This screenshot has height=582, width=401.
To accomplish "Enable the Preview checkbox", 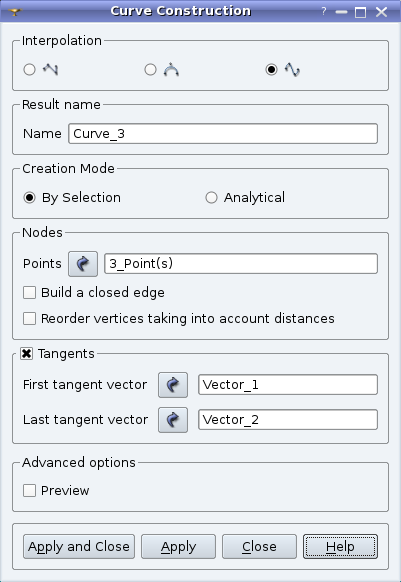I will click(x=30, y=491).
